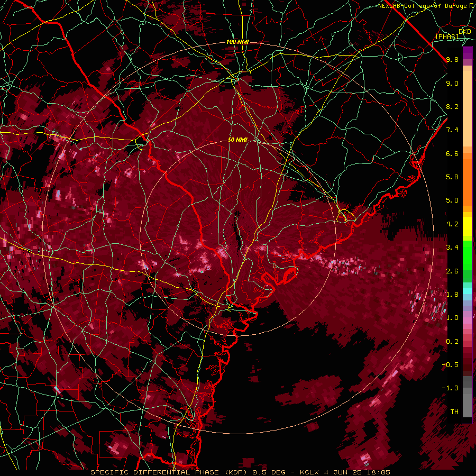
Task: Click the 7.4 legend value
Action: coord(452,130)
